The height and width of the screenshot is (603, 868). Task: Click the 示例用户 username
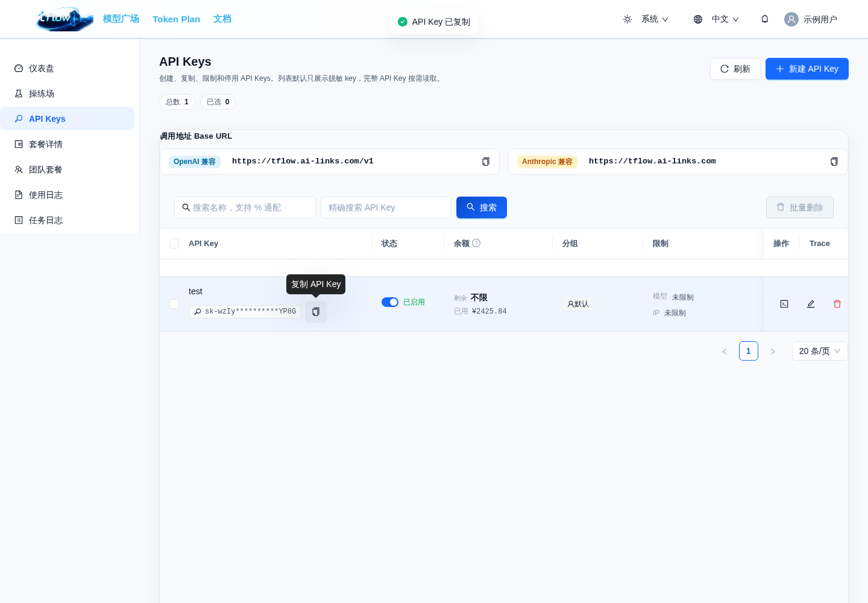820,19
